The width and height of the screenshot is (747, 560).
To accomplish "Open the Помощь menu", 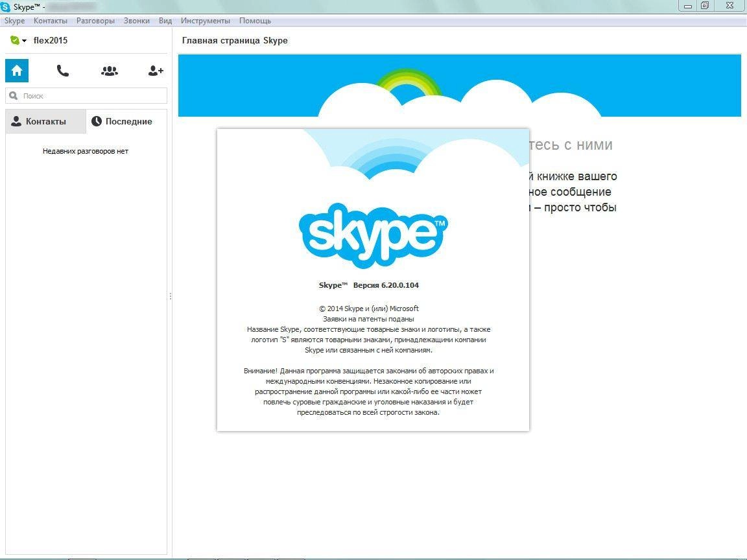I will tap(255, 21).
